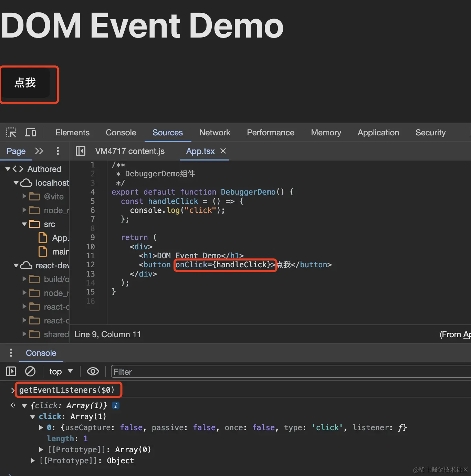
Task: Expand the node_ folder under localhost
Action: click(x=24, y=210)
